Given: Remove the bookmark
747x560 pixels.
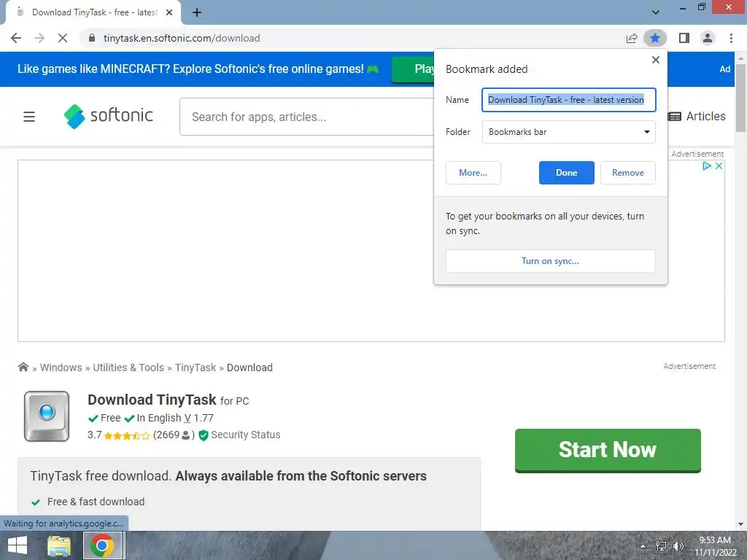Looking at the screenshot, I should pyautogui.click(x=628, y=173).
